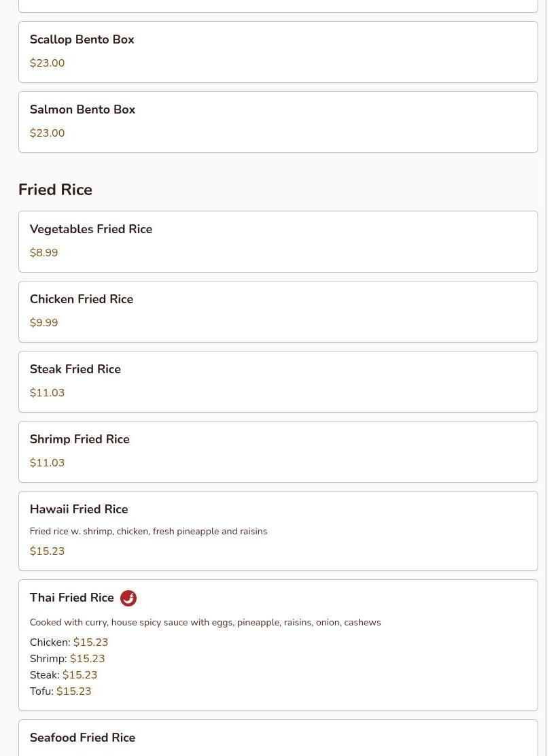Viewport: 560px width, 756px height.
Task: Click the $8.99 Vegetables Fried Rice price
Action: tap(43, 253)
